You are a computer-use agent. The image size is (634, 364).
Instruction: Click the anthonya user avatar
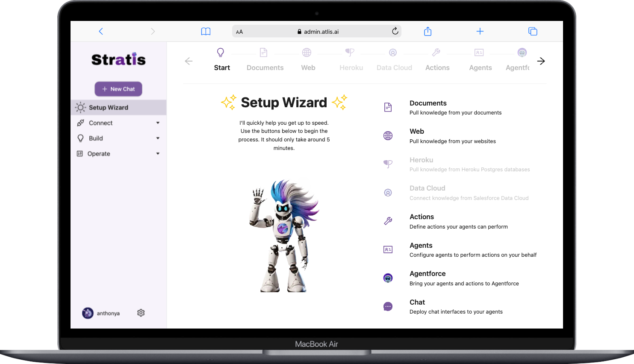pyautogui.click(x=88, y=313)
